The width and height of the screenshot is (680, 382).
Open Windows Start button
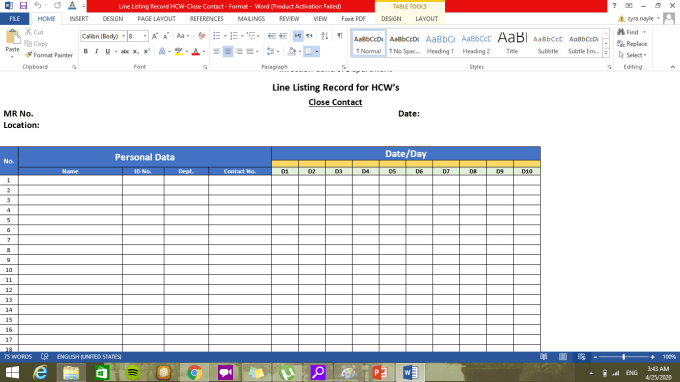point(12,372)
